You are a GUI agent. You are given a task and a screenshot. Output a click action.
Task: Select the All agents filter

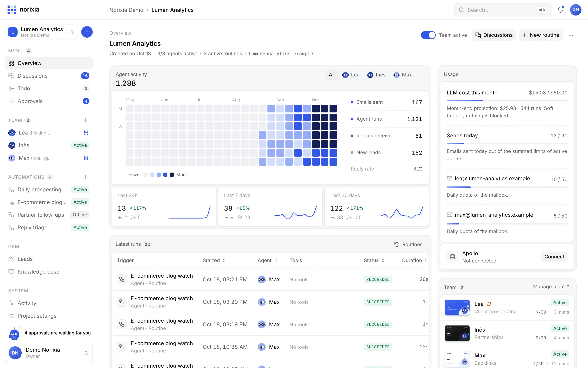pyautogui.click(x=332, y=75)
